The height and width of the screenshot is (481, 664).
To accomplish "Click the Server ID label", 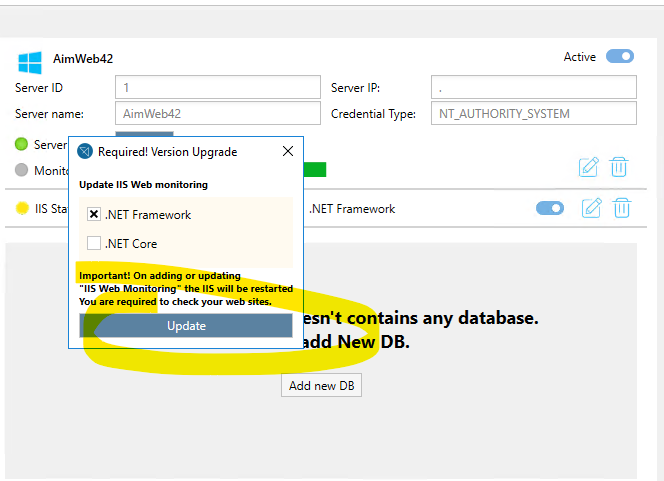I will point(39,88).
